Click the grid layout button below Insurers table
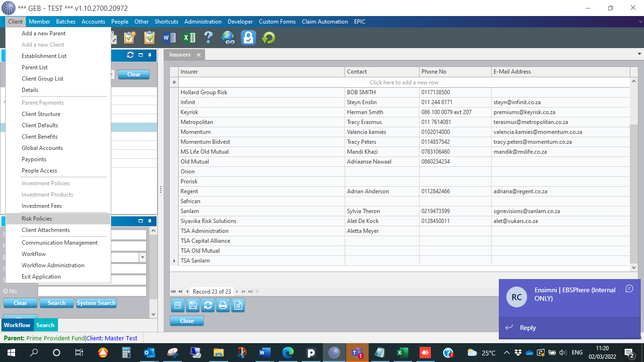The height and width of the screenshot is (362, 644). click(x=178, y=305)
